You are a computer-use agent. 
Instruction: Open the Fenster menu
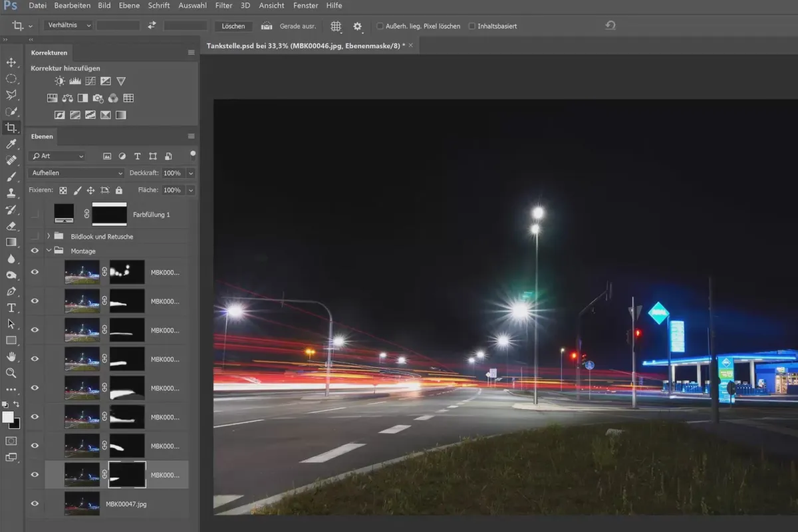click(305, 6)
